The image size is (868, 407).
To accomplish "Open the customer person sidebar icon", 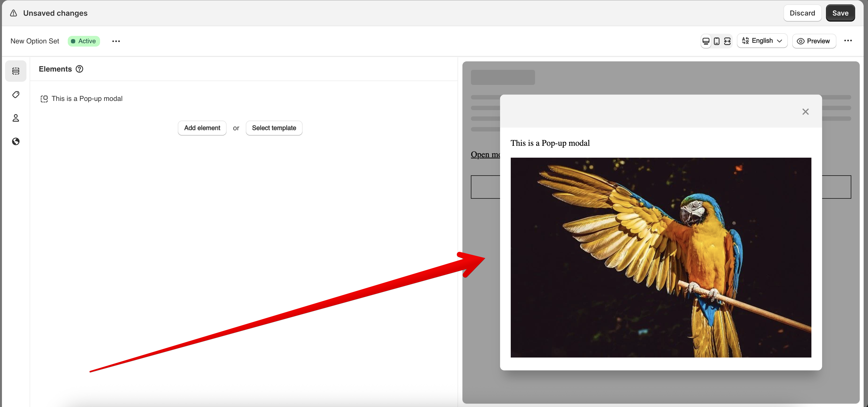I will pyautogui.click(x=16, y=118).
